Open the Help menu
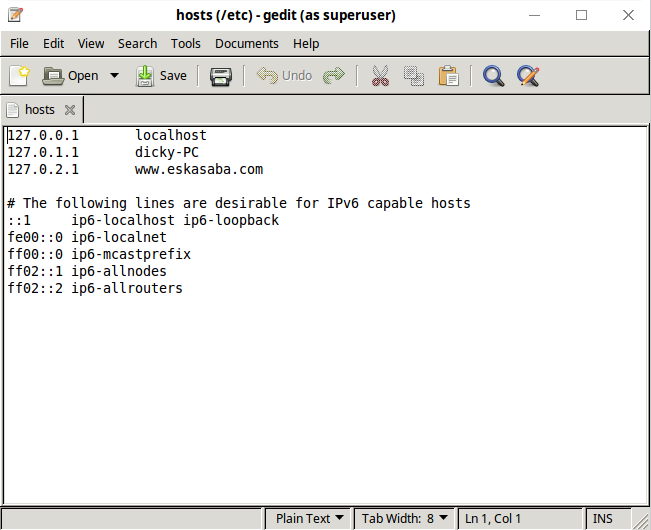This screenshot has width=651, height=530. point(306,44)
